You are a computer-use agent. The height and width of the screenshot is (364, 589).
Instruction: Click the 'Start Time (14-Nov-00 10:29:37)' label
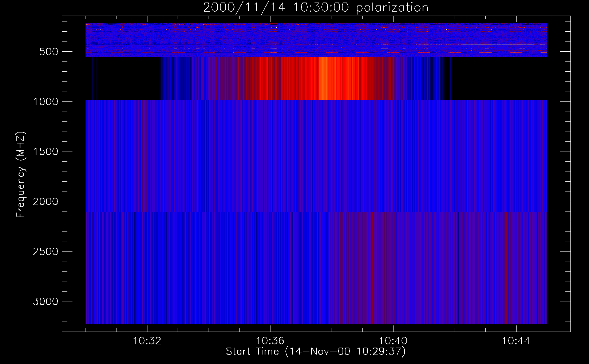(316, 352)
